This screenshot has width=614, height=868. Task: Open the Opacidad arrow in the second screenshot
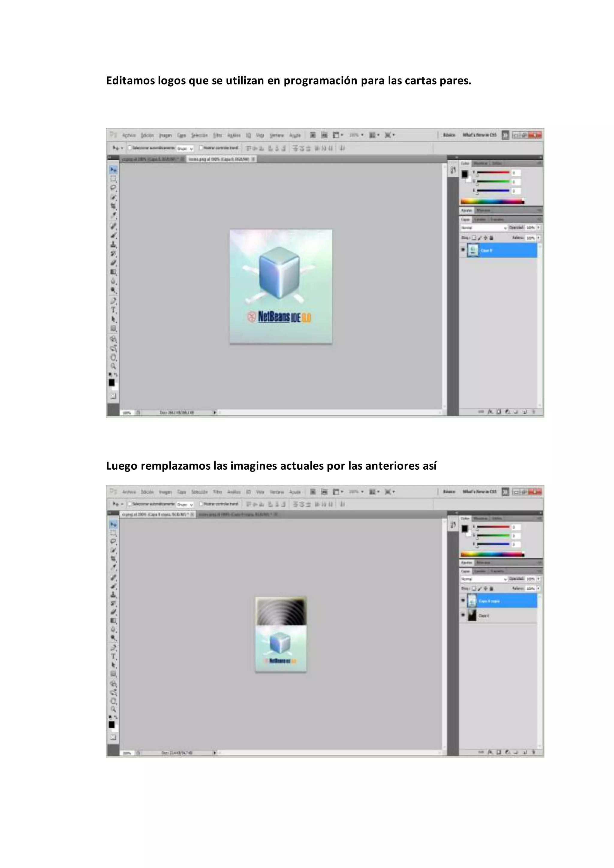click(538, 579)
